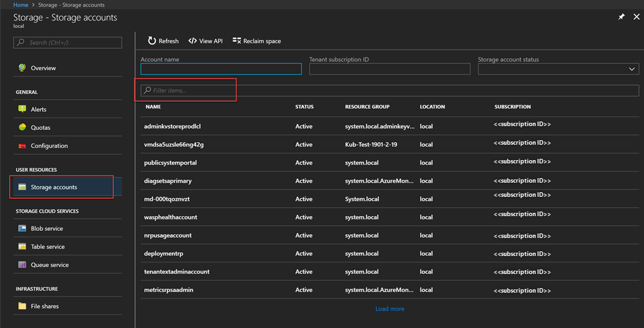Image resolution: width=644 pixels, height=328 pixels.
Task: Click the Queue service icon
Action: (x=22, y=265)
